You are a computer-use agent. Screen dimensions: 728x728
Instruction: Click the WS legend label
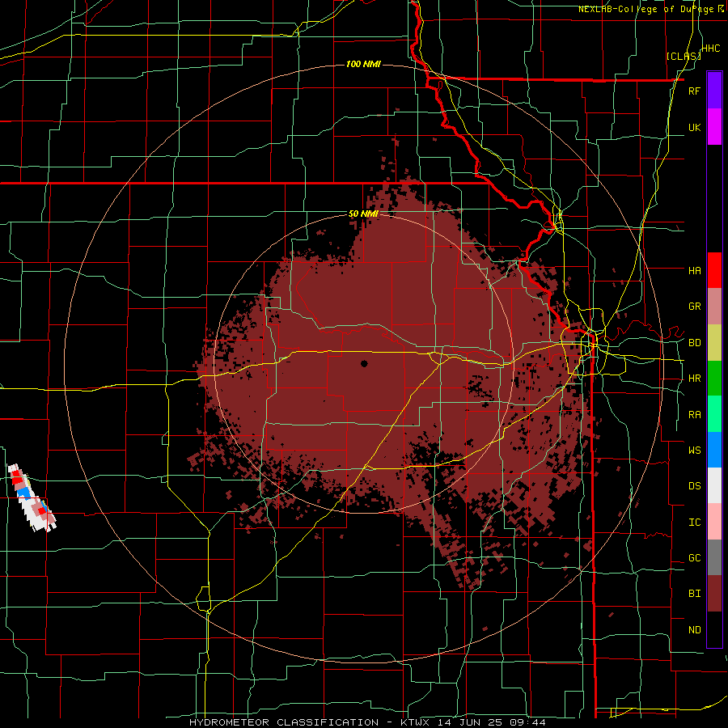[694, 451]
